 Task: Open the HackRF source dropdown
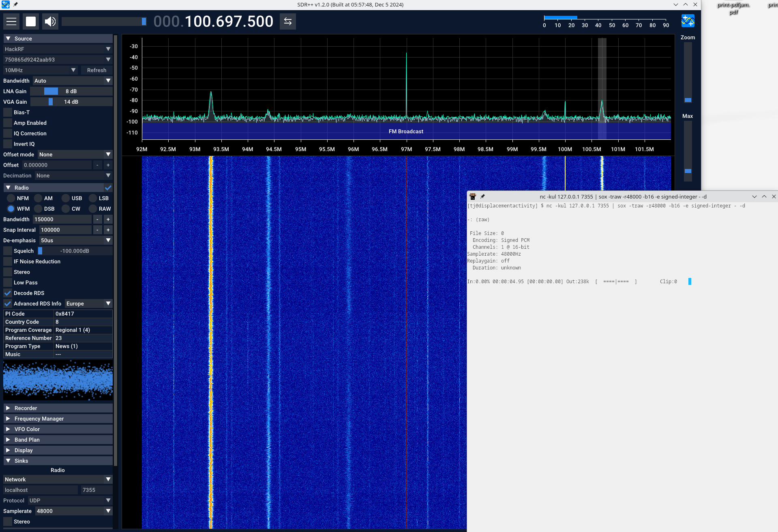click(58, 49)
